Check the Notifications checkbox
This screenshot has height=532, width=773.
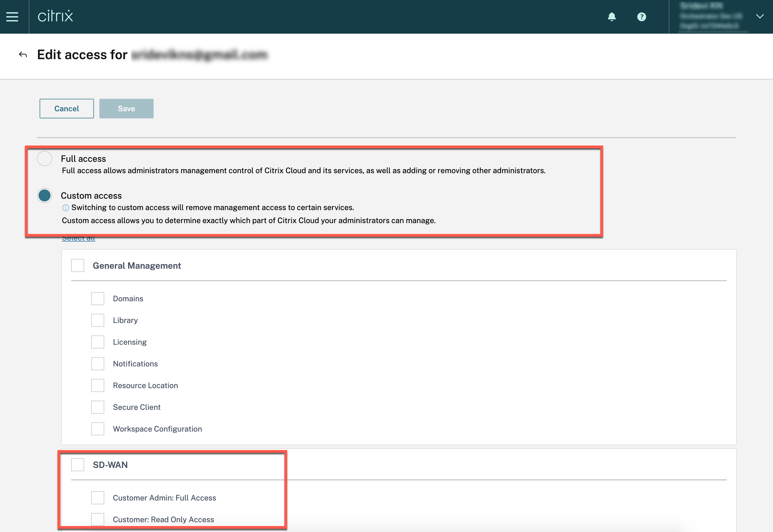click(98, 364)
